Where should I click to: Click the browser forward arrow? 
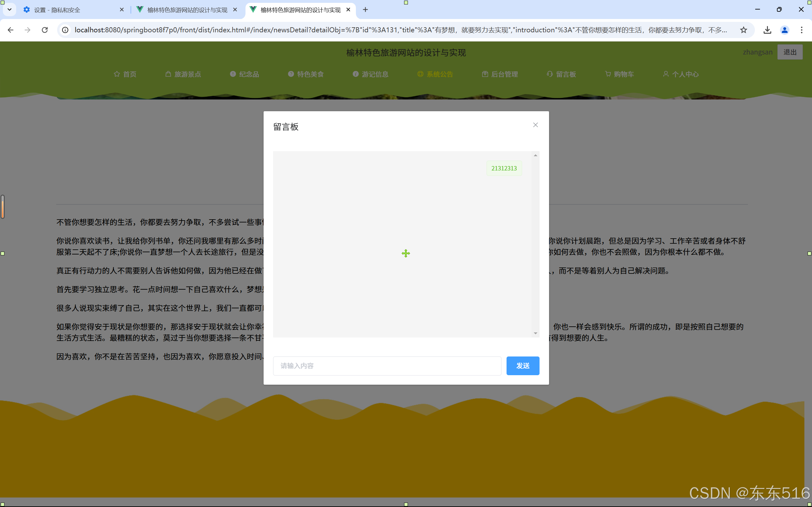28,30
